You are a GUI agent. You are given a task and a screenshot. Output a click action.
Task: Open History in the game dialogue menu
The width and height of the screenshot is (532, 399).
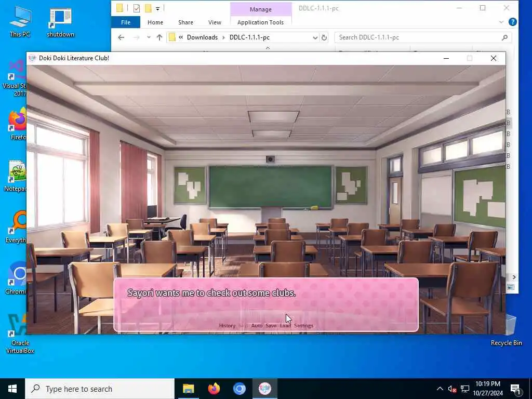click(x=227, y=325)
